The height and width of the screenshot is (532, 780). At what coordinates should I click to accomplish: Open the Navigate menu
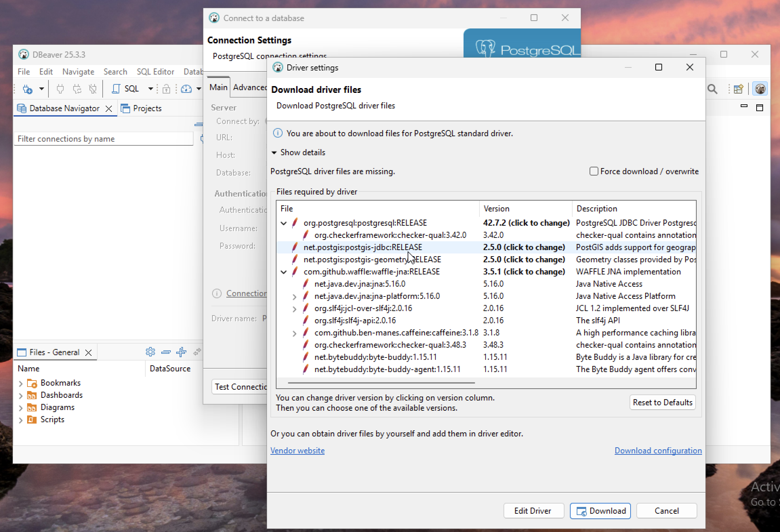coord(78,72)
